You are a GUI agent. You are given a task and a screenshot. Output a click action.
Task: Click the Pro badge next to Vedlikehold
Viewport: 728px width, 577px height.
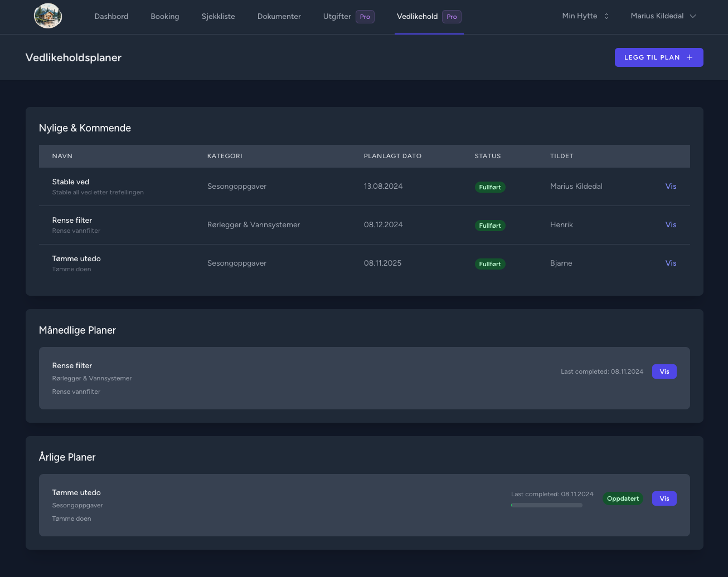pos(452,17)
